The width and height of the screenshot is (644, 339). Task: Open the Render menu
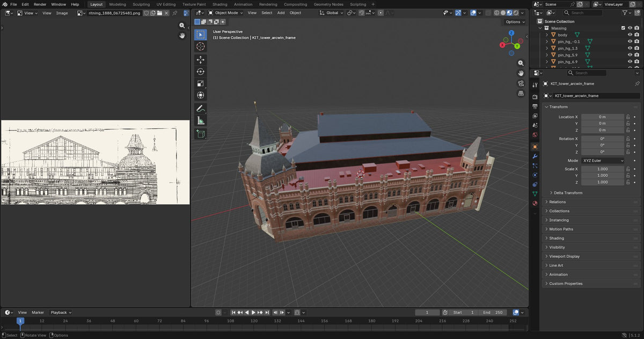pyautogui.click(x=40, y=4)
